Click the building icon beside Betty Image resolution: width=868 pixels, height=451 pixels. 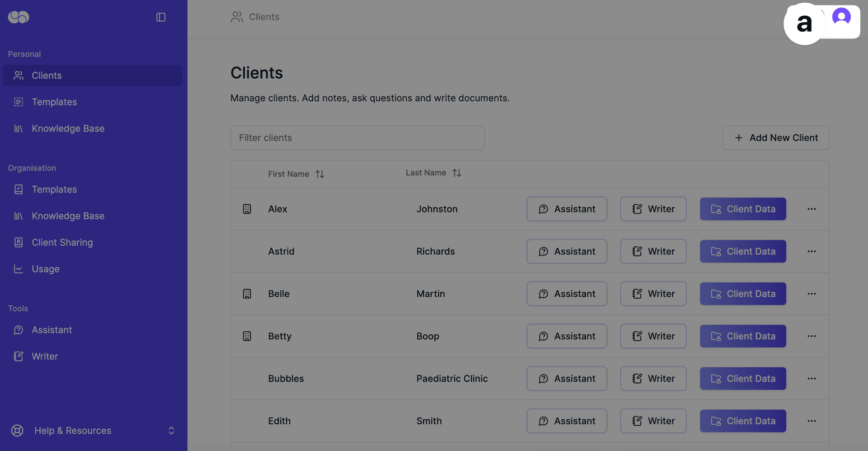tap(247, 336)
